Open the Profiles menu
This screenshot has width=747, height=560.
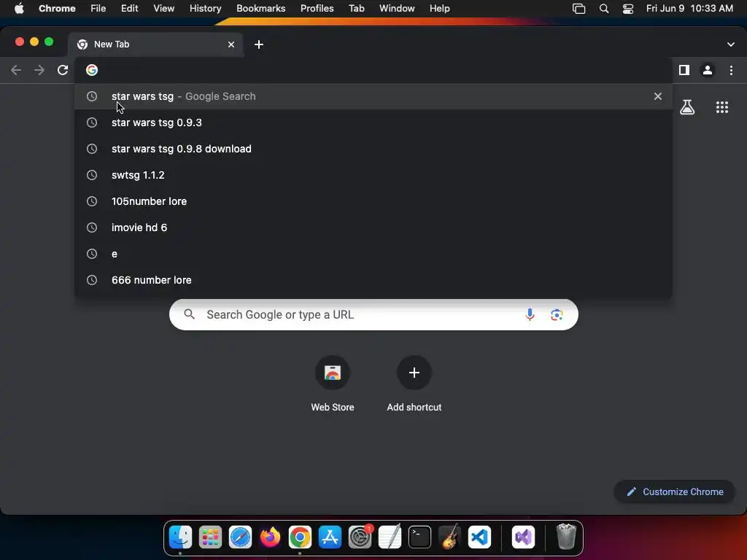click(x=317, y=9)
